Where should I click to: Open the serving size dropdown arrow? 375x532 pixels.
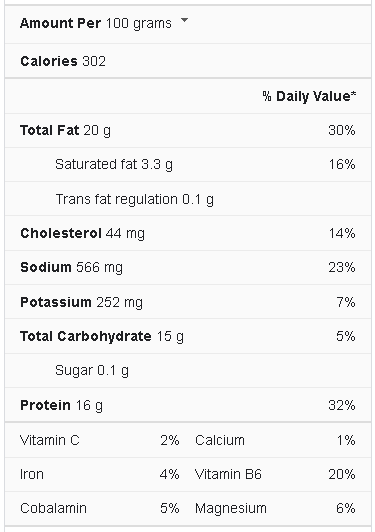coord(184,20)
